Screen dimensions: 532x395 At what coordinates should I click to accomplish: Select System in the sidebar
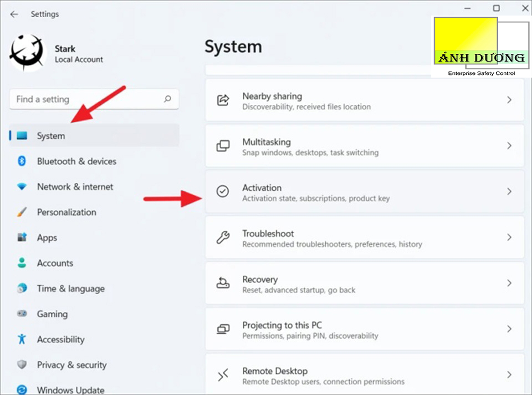coord(51,136)
